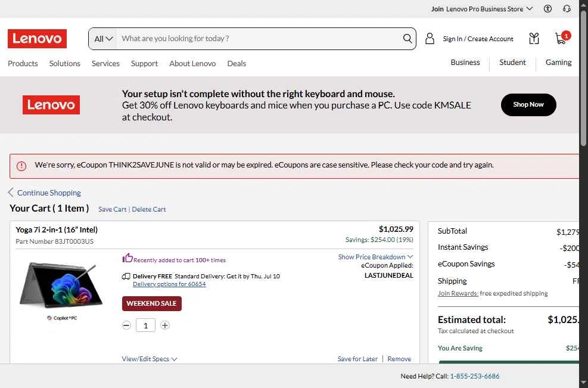Click the Lenovo logo in header
This screenshot has width=588, height=388.
pos(37,39)
